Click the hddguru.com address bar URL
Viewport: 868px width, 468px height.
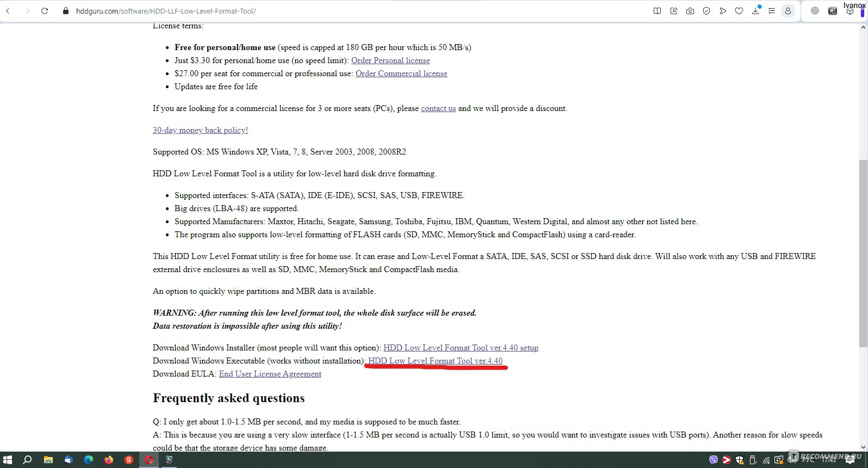click(x=166, y=11)
